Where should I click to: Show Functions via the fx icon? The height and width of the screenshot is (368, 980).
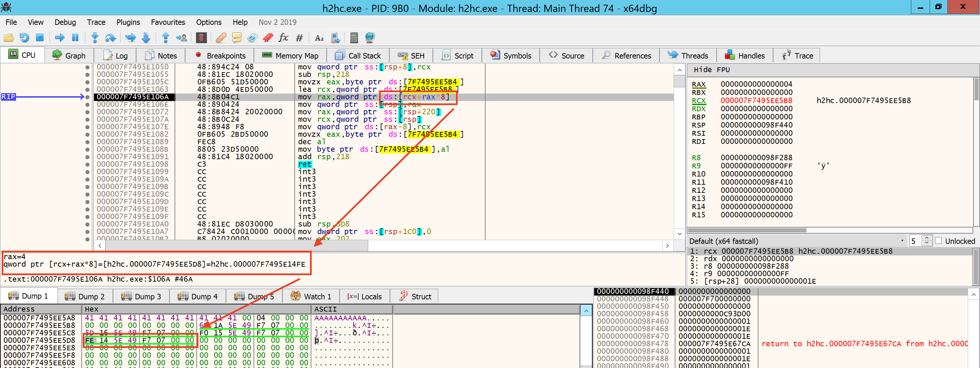point(283,38)
